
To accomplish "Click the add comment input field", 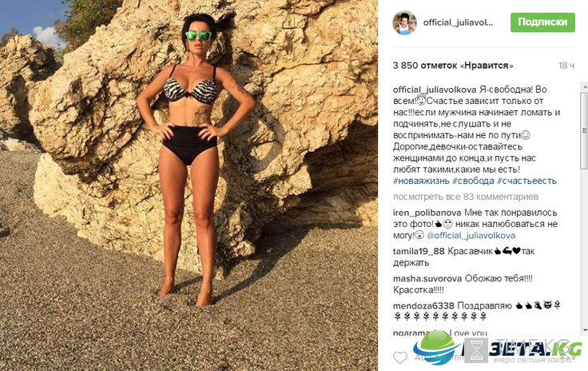I will tap(484, 357).
